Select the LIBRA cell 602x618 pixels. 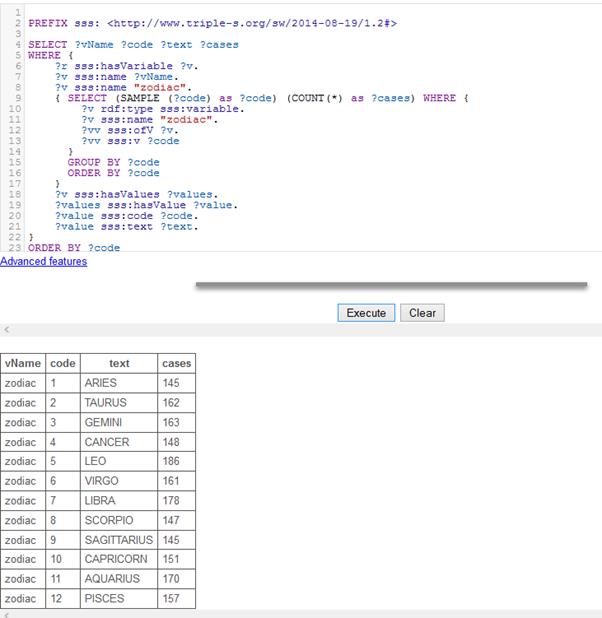click(119, 501)
